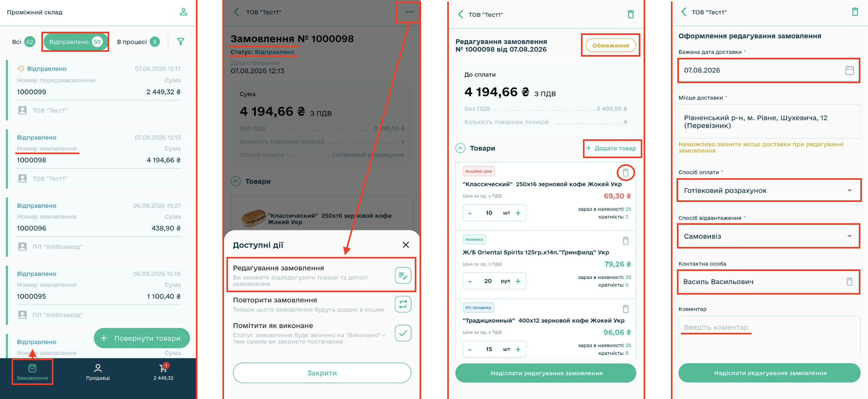868x399 pixels.
Task: Increase quantity of Oriental Spirits item
Action: (518, 281)
